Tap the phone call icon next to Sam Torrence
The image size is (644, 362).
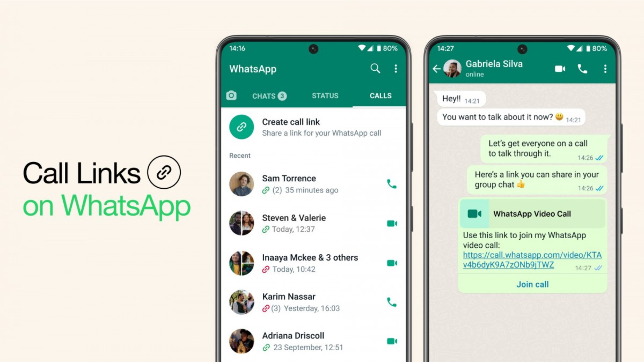pyautogui.click(x=391, y=184)
